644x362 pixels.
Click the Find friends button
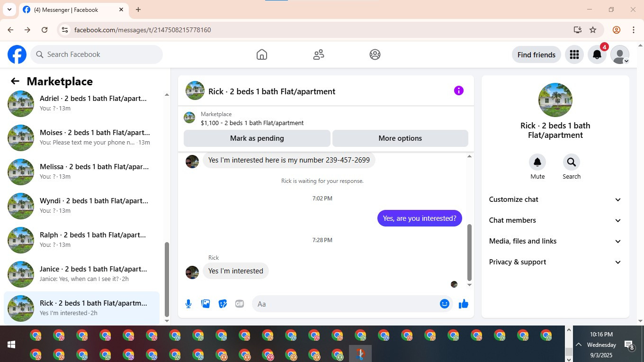(537, 54)
